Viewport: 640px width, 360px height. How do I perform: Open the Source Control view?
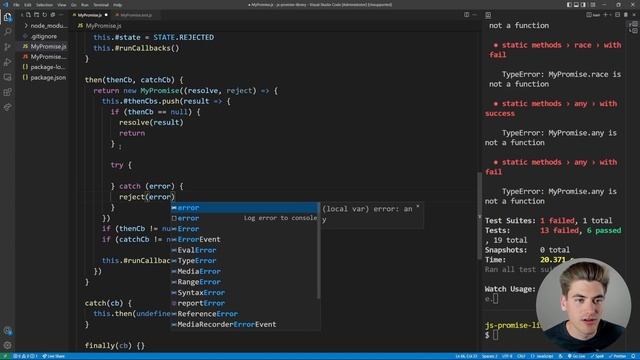click(x=7, y=47)
